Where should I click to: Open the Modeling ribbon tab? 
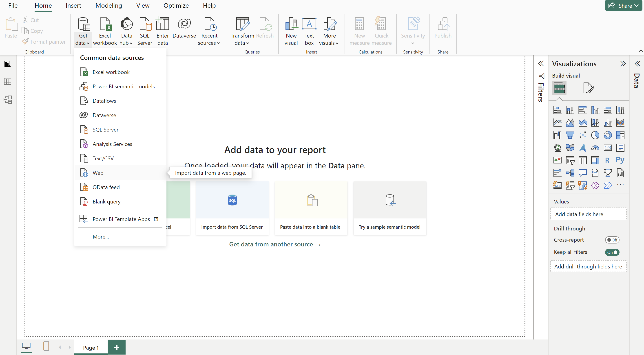[x=108, y=5]
